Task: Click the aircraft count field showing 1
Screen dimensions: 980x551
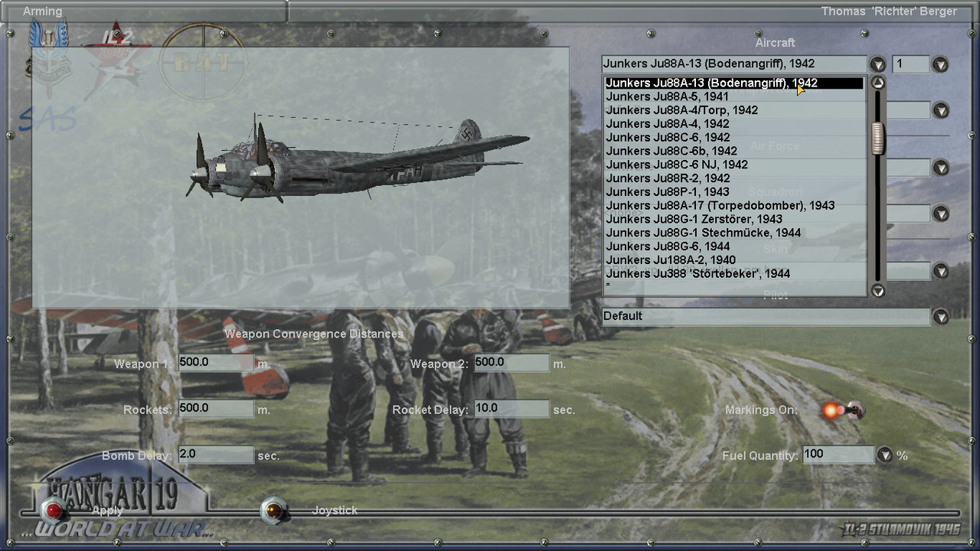Action: [x=911, y=64]
